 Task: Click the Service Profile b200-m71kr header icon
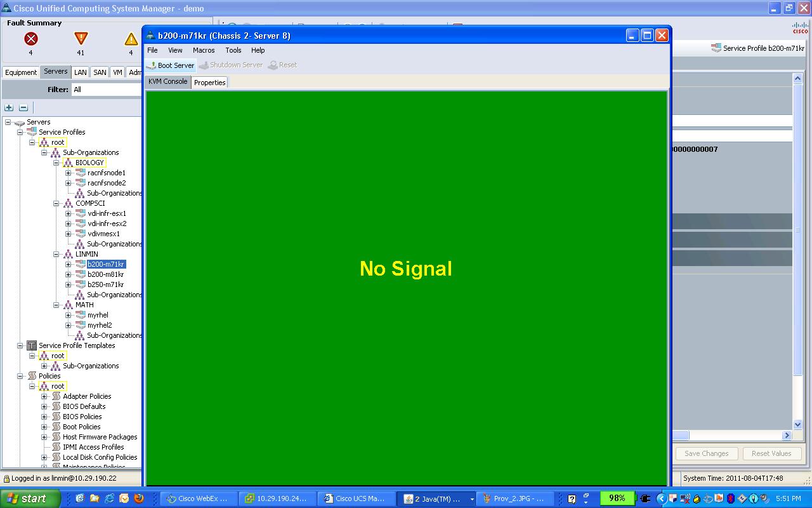click(716, 48)
